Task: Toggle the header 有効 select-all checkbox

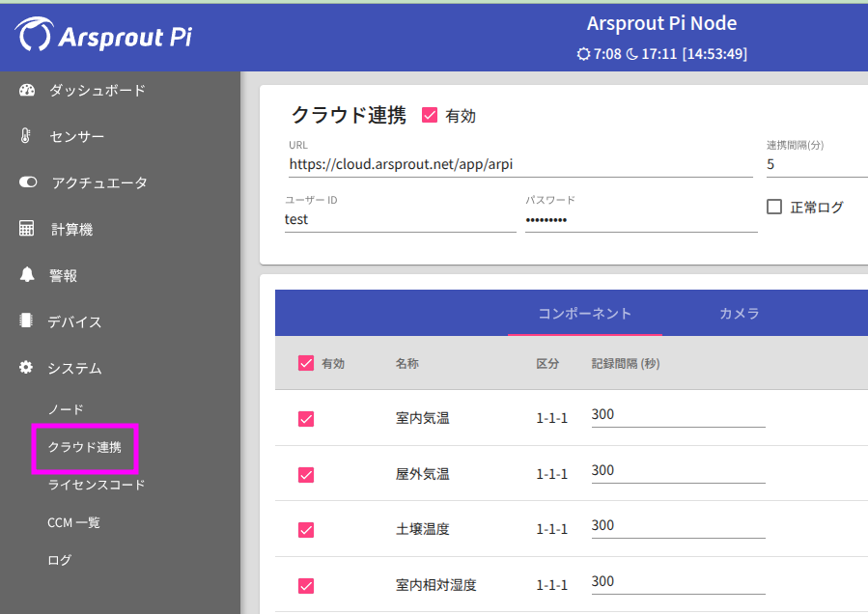Action: point(306,363)
